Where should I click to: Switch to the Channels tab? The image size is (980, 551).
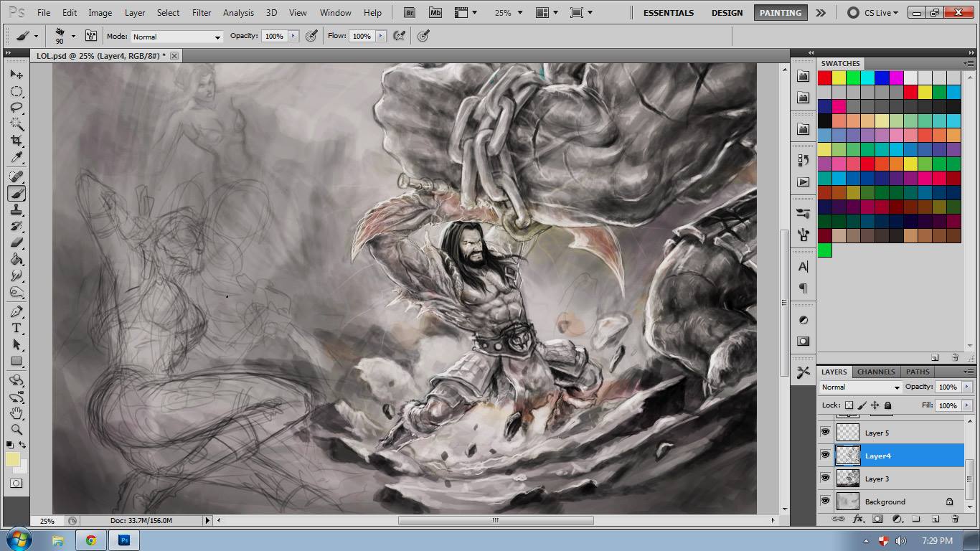(x=876, y=372)
